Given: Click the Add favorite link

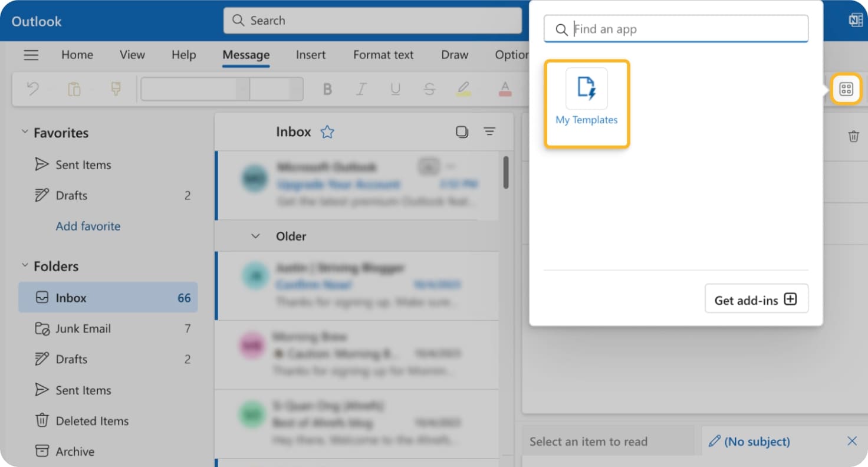Looking at the screenshot, I should 88,226.
